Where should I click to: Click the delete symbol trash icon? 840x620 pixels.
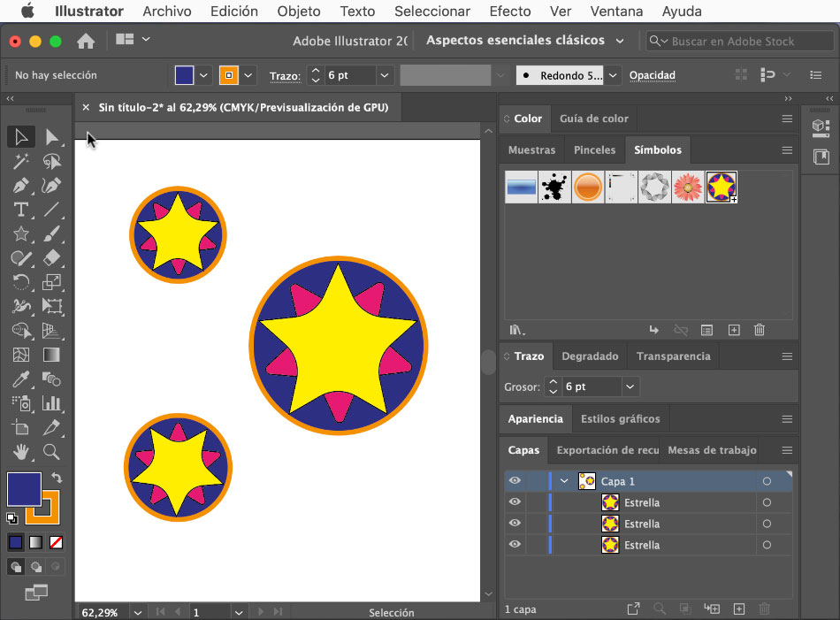[x=759, y=330]
